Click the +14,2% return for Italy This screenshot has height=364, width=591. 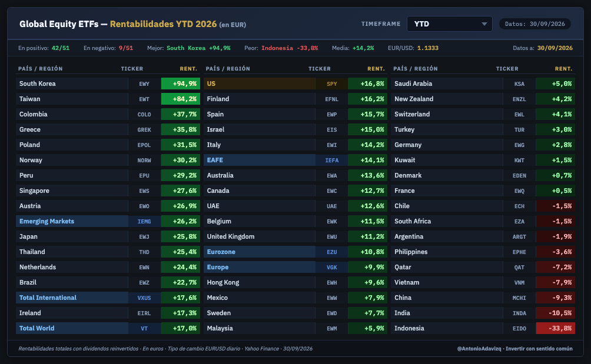368,145
